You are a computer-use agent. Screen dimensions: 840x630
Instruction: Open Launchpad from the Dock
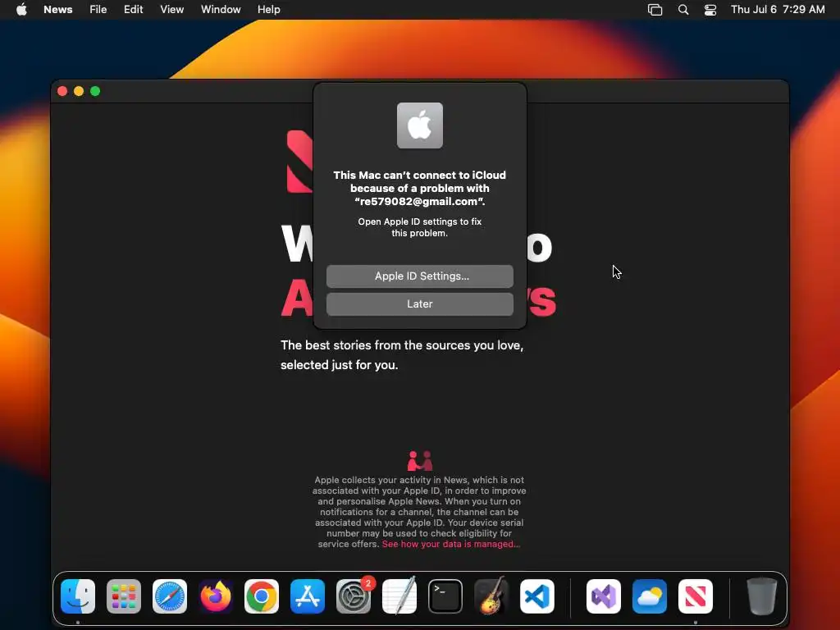124,596
